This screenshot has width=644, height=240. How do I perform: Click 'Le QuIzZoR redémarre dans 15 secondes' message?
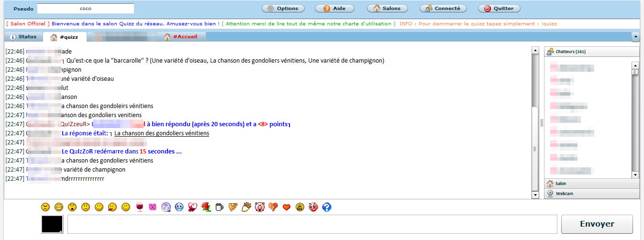point(122,152)
